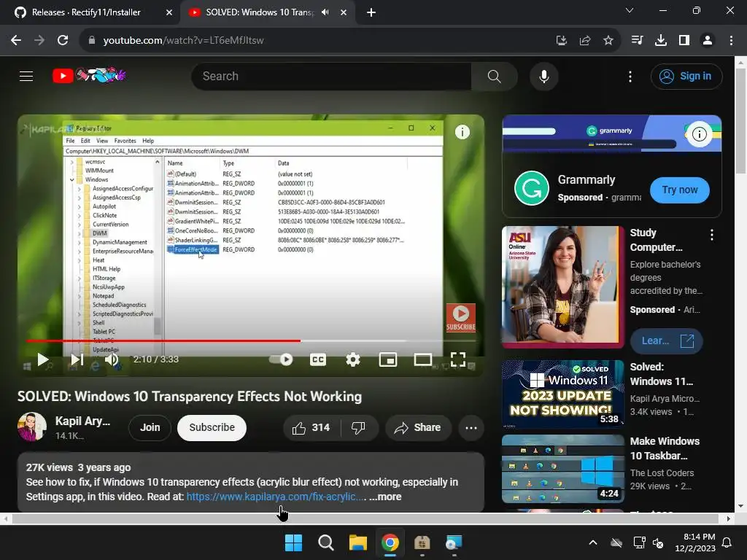The image size is (747, 560).
Task: Toggle theater mode view
Action: point(422,359)
